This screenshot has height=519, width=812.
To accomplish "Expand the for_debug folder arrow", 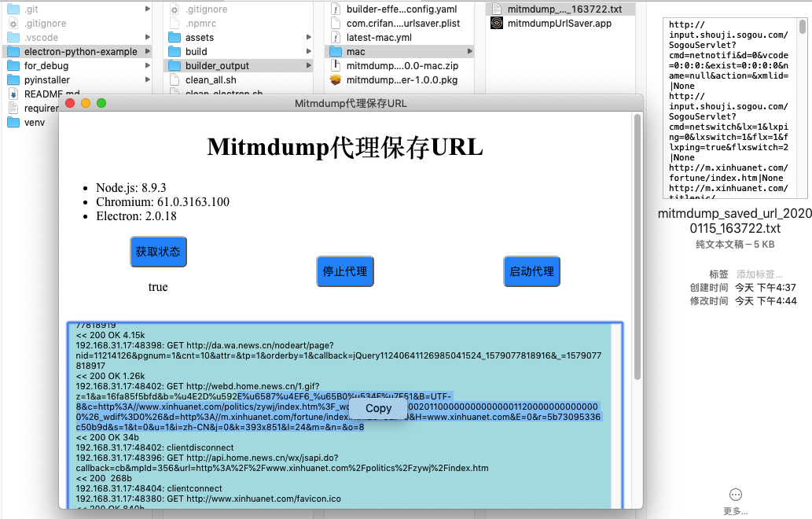I will coord(148,66).
